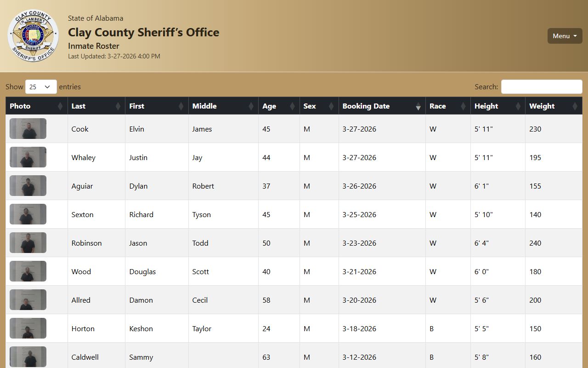The height and width of the screenshot is (368, 588).
Task: Click first name Sammy
Action: (x=141, y=357)
